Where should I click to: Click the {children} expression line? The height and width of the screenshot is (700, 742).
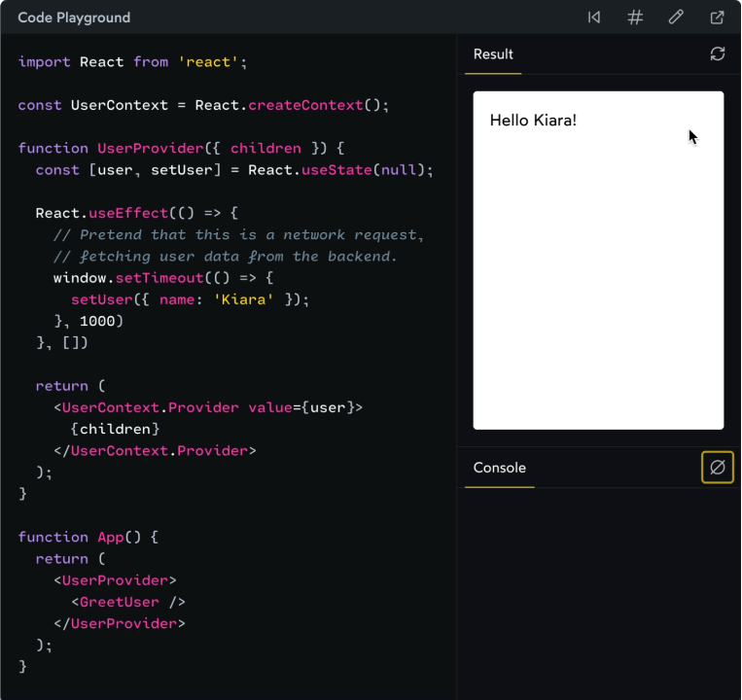coord(116,429)
